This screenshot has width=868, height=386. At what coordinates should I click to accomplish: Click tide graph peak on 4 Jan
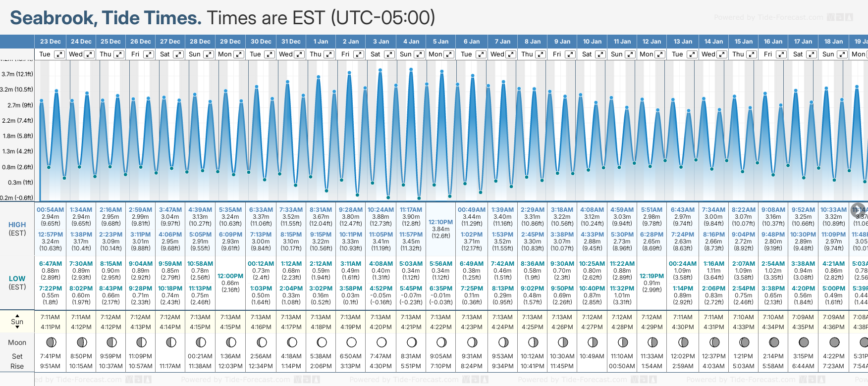411,70
